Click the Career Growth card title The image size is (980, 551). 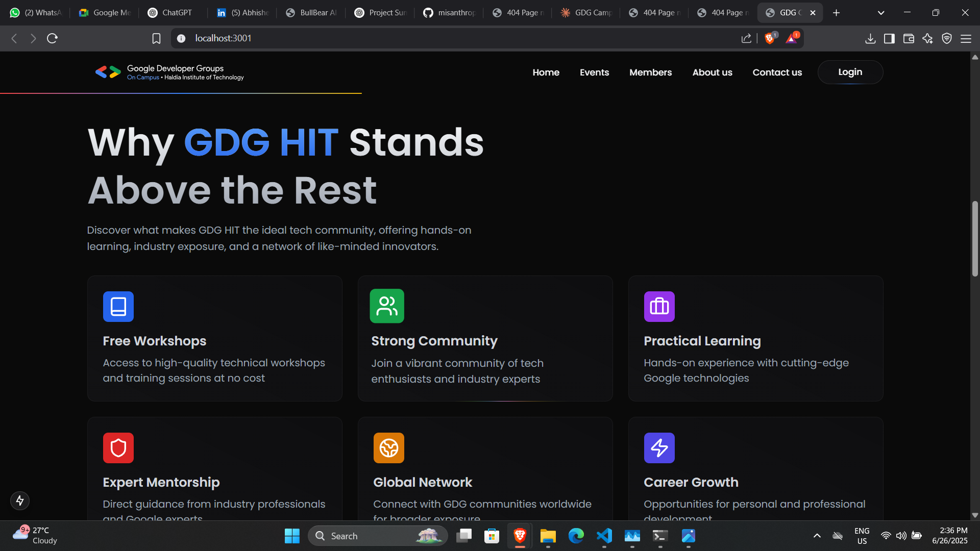pos(691,482)
